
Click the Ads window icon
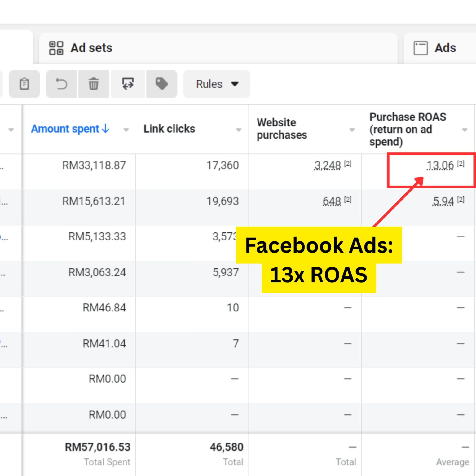pyautogui.click(x=421, y=48)
